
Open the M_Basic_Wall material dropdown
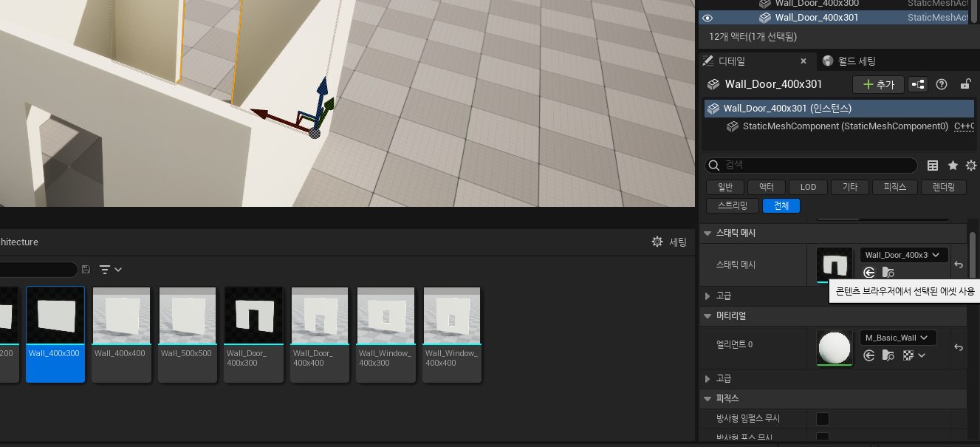tap(898, 338)
